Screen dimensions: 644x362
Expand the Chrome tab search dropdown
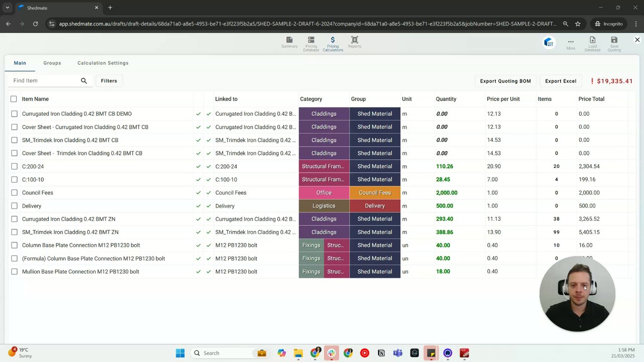[7, 8]
